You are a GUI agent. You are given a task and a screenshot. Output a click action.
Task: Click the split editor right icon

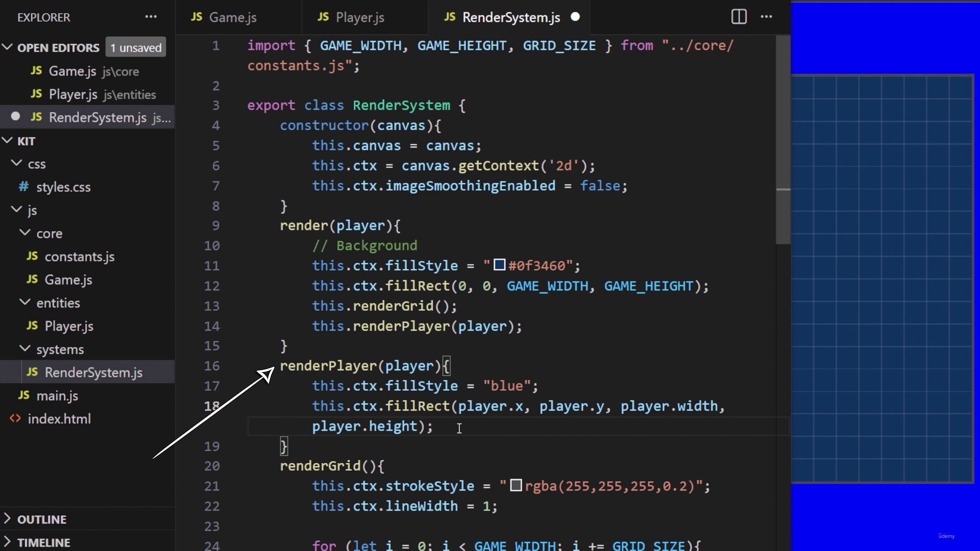click(739, 17)
